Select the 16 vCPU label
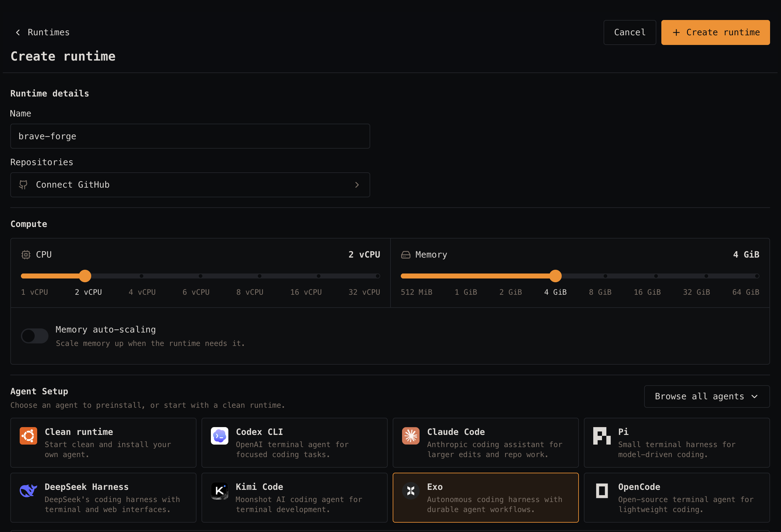 306,292
